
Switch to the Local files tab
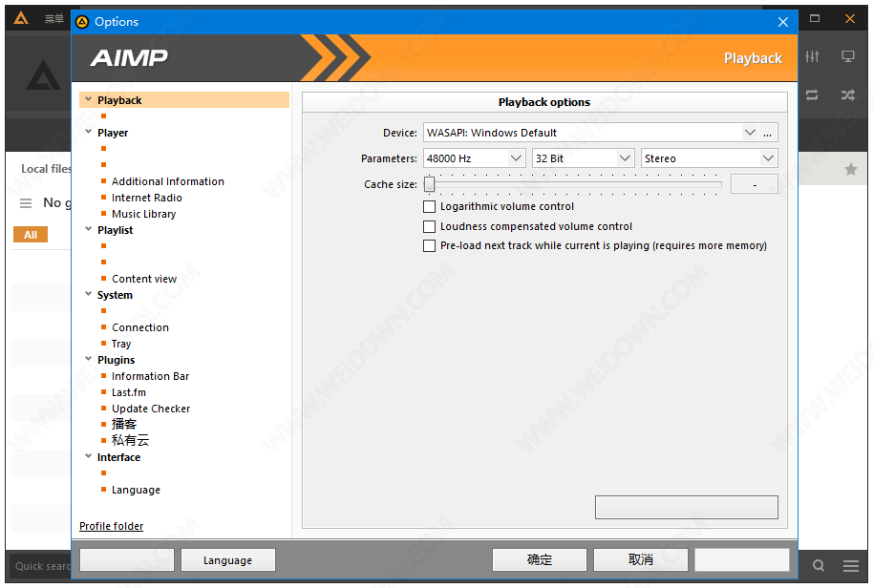click(x=46, y=169)
